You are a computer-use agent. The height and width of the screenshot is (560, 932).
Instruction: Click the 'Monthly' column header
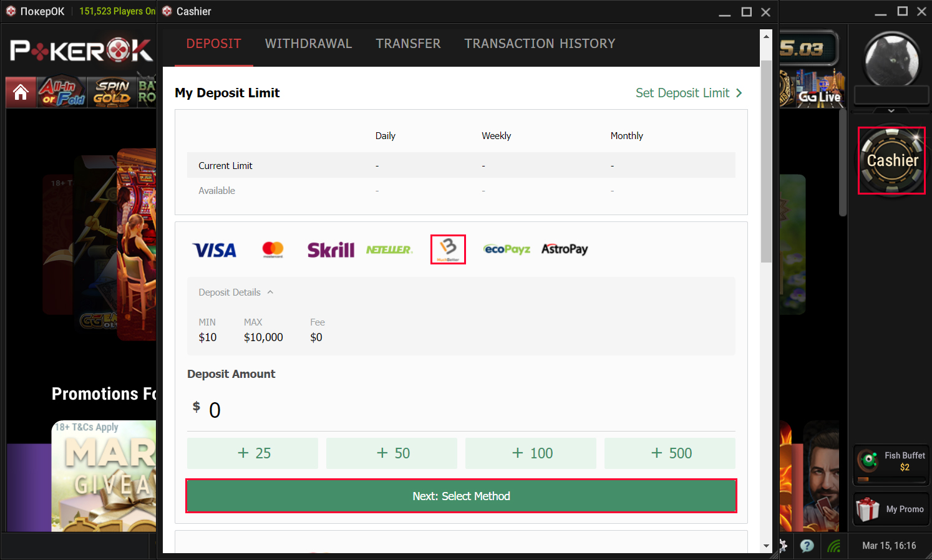point(627,136)
